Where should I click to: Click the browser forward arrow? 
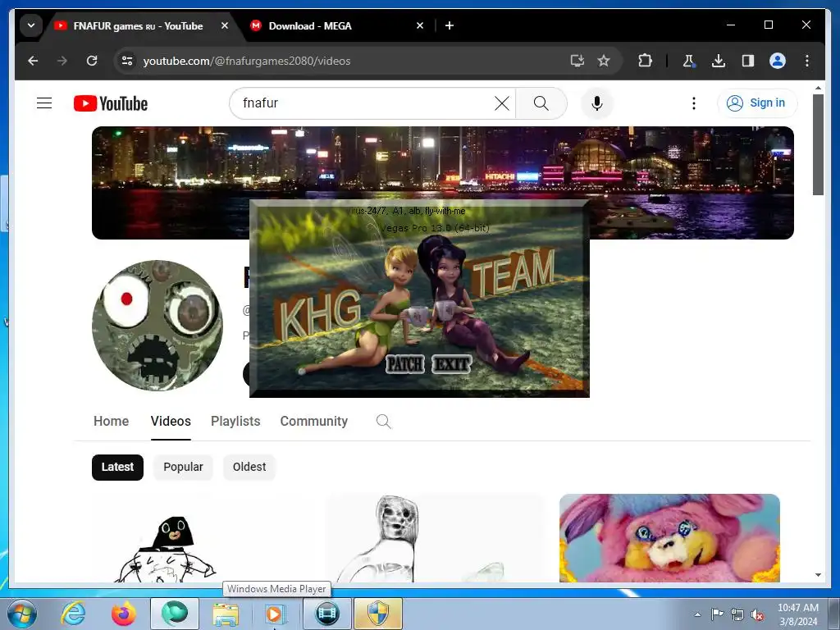[x=62, y=61]
